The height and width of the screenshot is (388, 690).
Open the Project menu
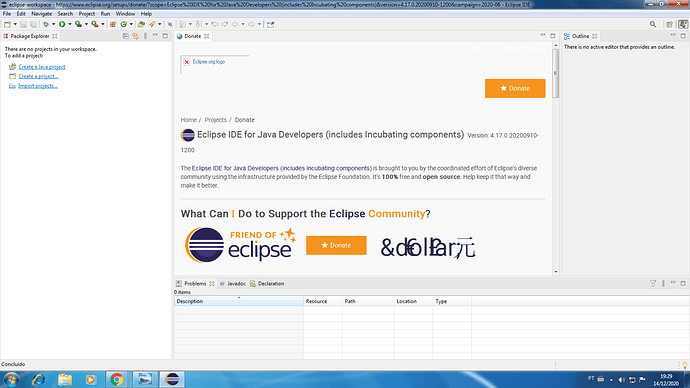pos(87,14)
